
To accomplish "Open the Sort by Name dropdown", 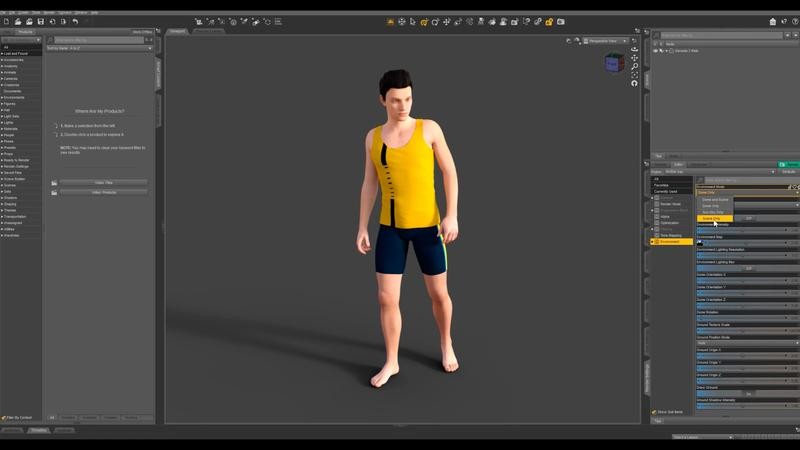I will coord(98,48).
